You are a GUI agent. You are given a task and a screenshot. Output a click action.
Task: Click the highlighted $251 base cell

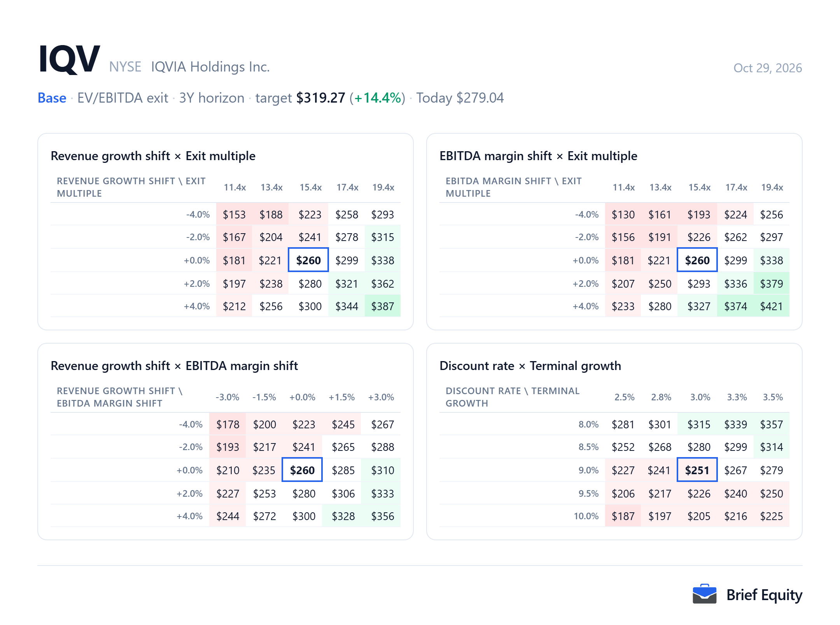pyautogui.click(x=697, y=470)
